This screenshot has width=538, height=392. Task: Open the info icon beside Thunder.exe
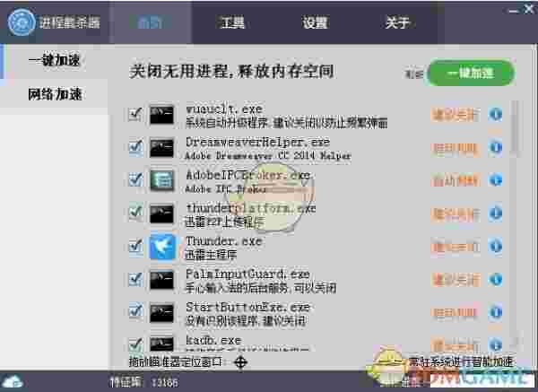click(496, 246)
